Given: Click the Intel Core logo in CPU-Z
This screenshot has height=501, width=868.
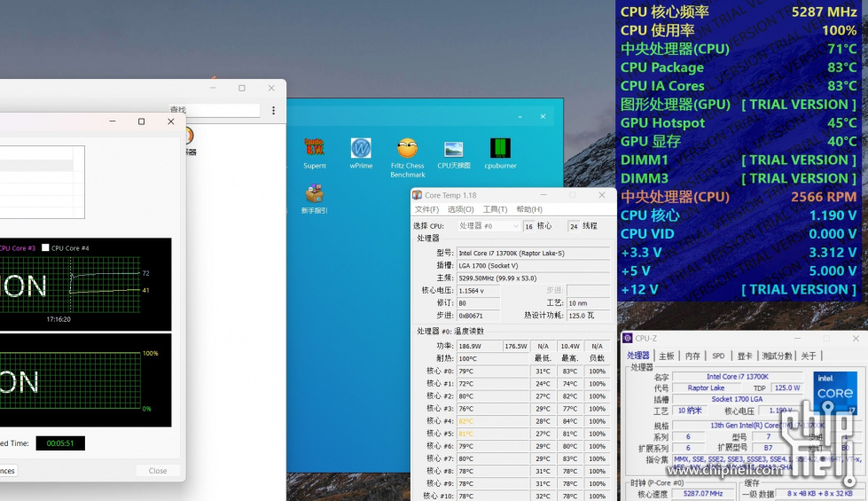Looking at the screenshot, I should click(x=835, y=392).
